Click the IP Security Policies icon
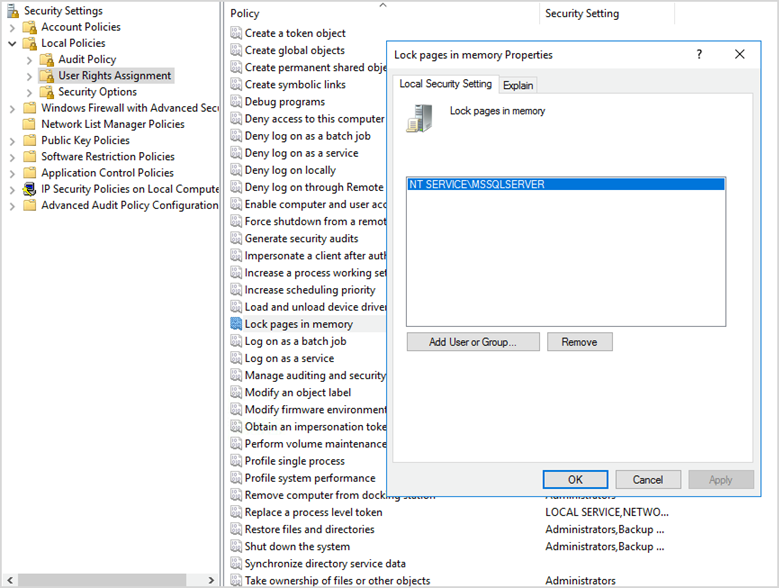This screenshot has height=588, width=779. (30, 189)
